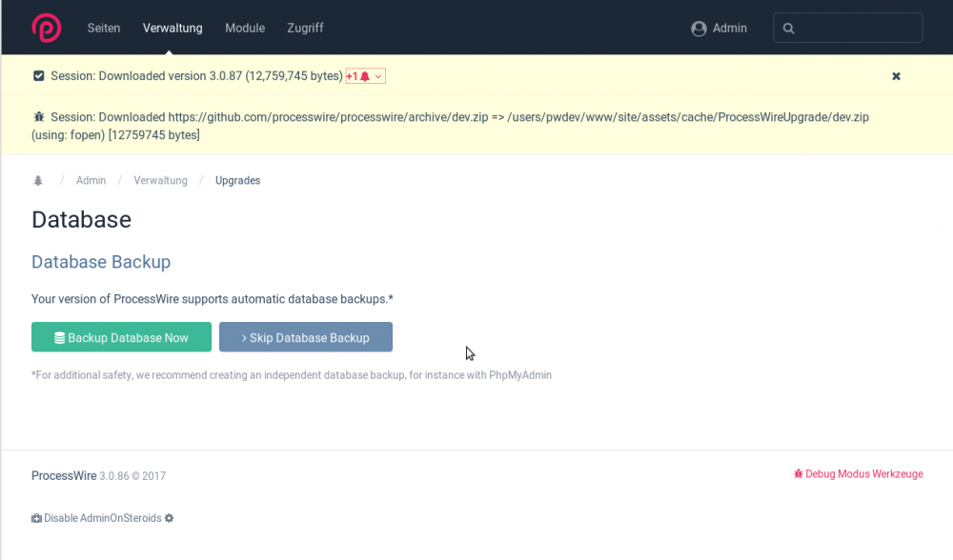Click the tree home icon in breadcrumbs
This screenshot has height=560, width=953.
tap(38, 181)
